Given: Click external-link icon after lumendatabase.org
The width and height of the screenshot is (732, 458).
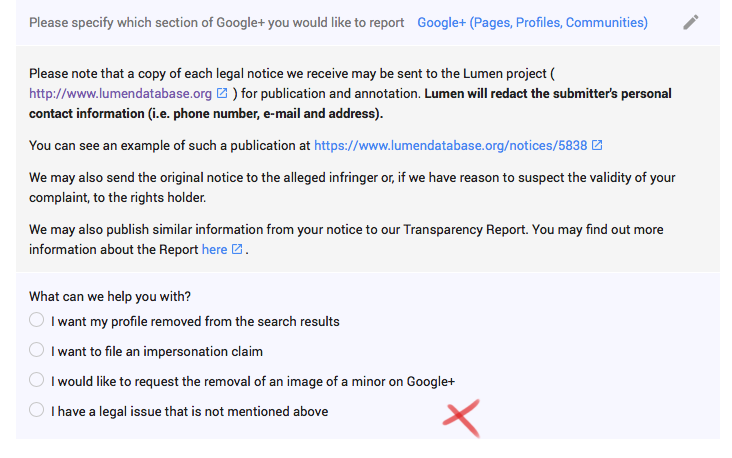Looking at the screenshot, I should click(222, 93).
